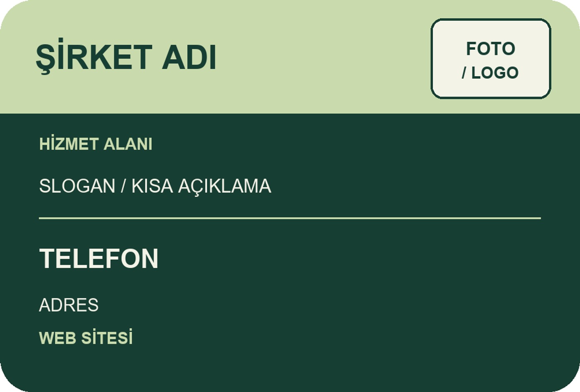Select the word SİTESİ at the bottom

click(107, 337)
